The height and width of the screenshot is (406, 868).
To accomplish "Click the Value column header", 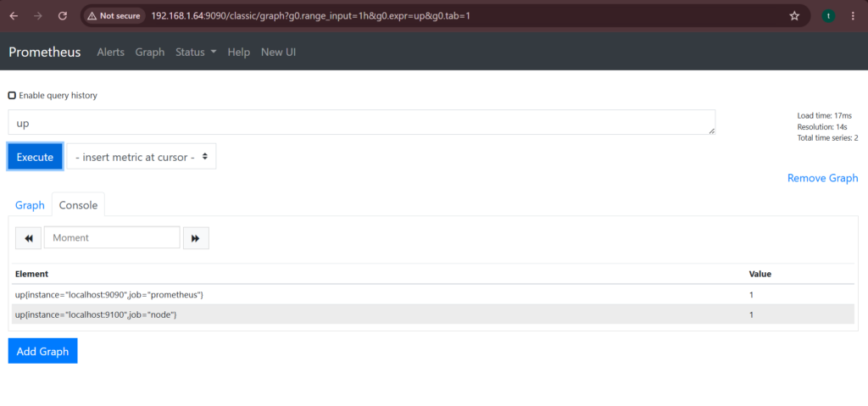I will [760, 274].
